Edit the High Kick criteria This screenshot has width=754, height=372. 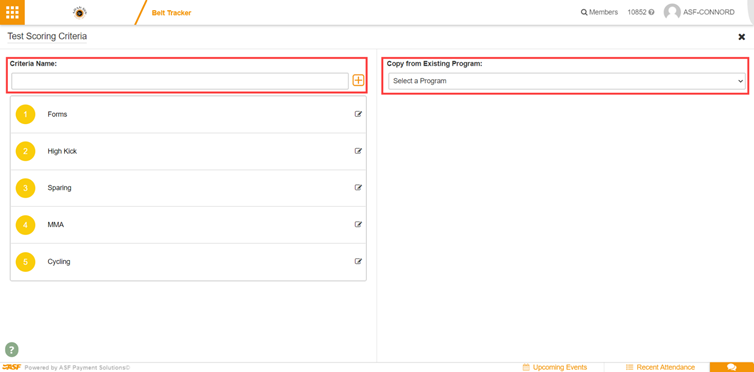(x=358, y=151)
